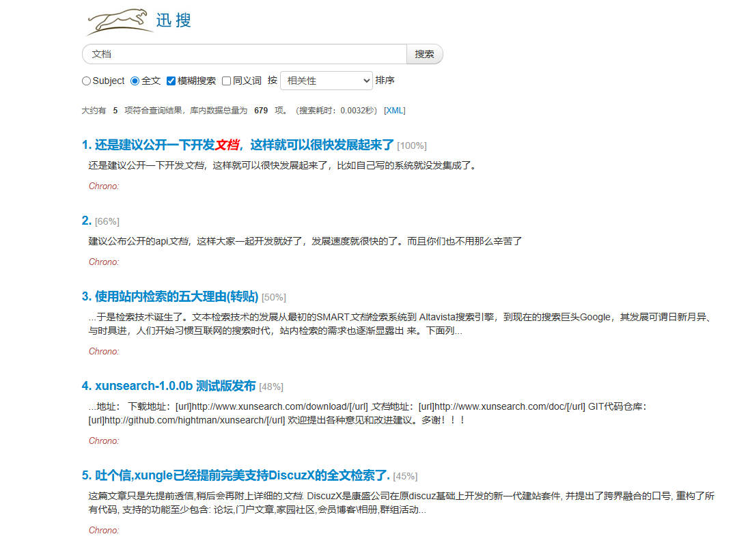Disable the 模糊搜索 fuzzy search checkbox
The width and height of the screenshot is (750, 560).
(x=170, y=81)
